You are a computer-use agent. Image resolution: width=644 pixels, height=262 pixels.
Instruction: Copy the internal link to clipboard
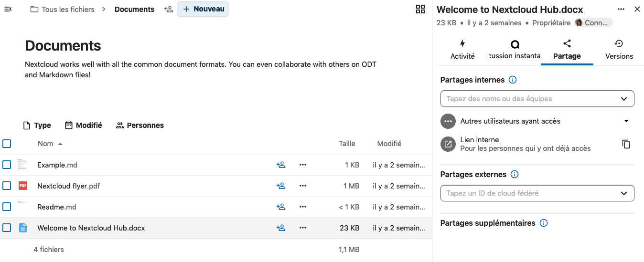(626, 144)
